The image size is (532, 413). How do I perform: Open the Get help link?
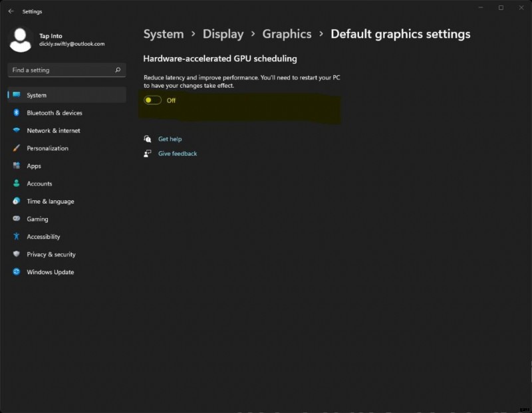click(x=170, y=139)
